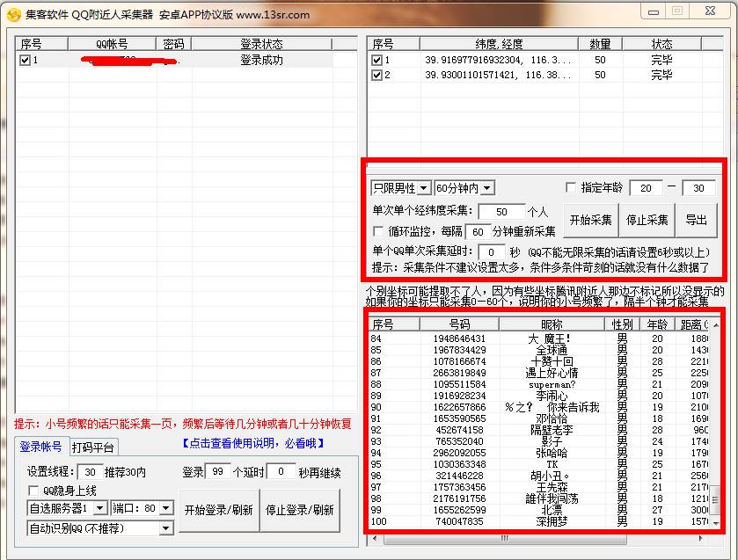Enable the 循环监控 checkbox
The image size is (738, 560).
(x=378, y=231)
